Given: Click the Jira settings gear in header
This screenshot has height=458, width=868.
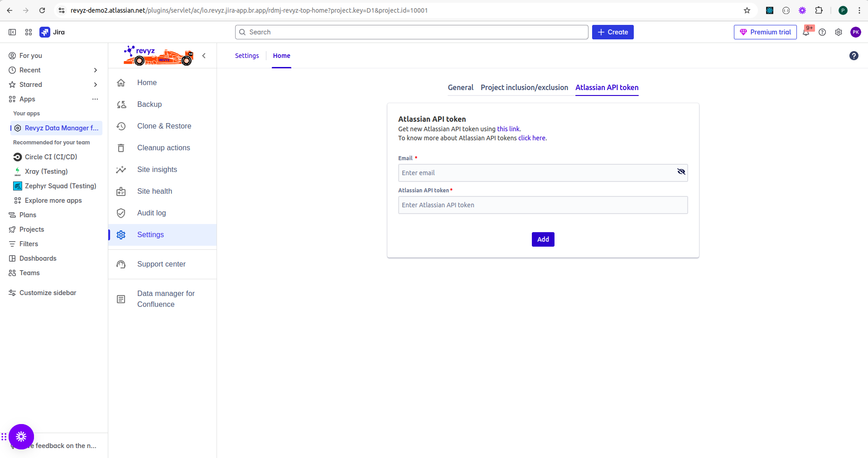Looking at the screenshot, I should 839,32.
